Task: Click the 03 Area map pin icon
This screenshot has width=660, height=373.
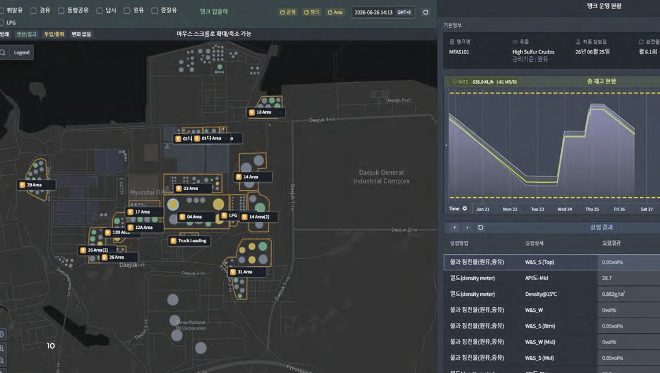Action: (x=178, y=188)
